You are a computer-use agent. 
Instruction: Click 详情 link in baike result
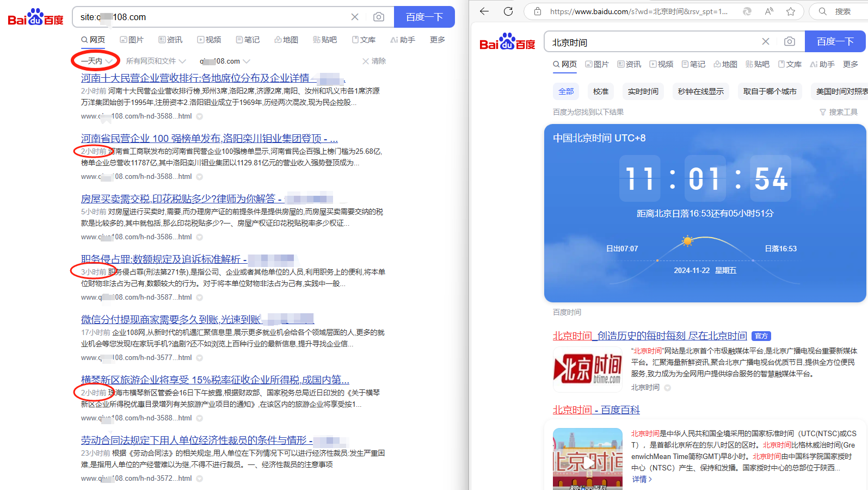[x=642, y=479]
